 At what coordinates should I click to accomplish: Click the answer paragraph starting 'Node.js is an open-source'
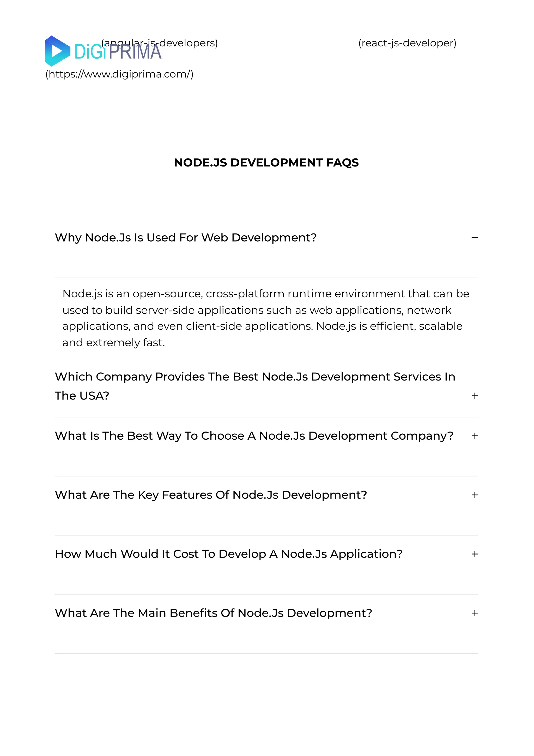coord(266,318)
